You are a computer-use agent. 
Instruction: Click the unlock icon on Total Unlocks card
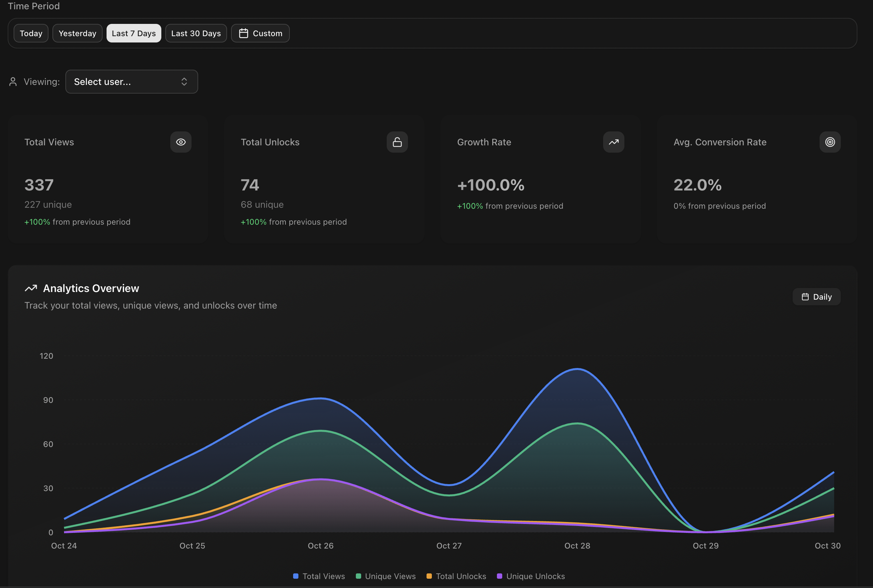(397, 142)
